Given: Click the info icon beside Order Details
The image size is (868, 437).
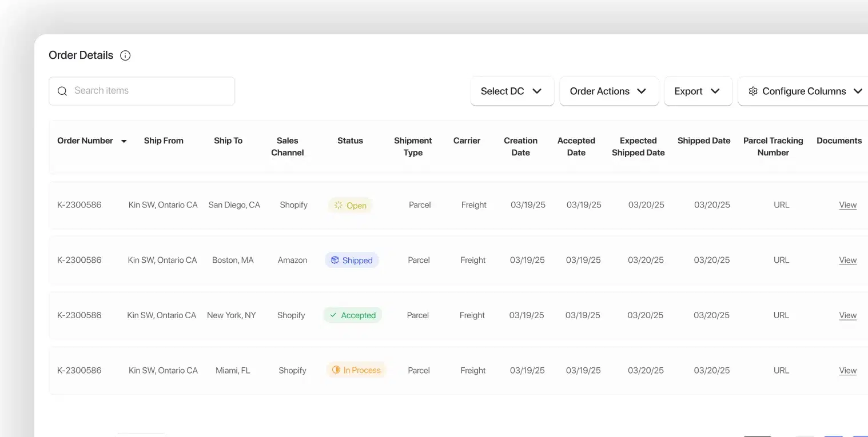Looking at the screenshot, I should point(125,55).
